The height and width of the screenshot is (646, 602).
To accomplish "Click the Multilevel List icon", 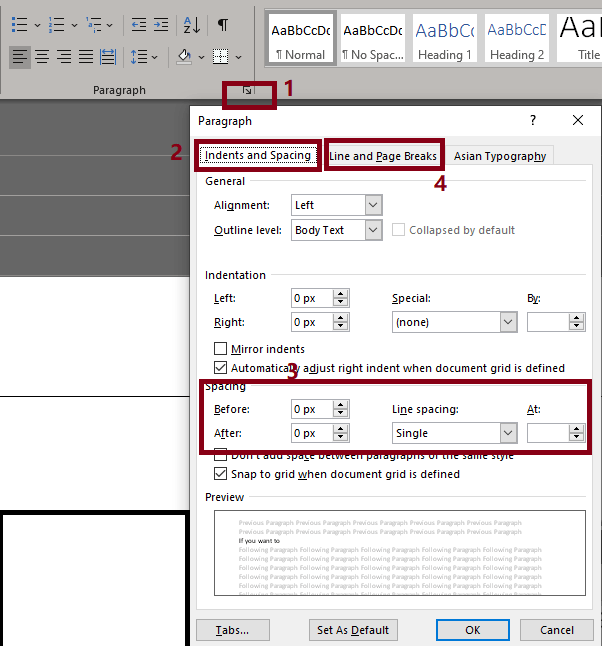I will pos(94,25).
